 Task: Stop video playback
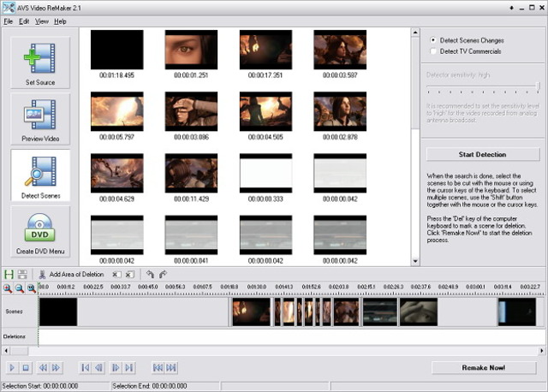pyautogui.click(x=25, y=367)
